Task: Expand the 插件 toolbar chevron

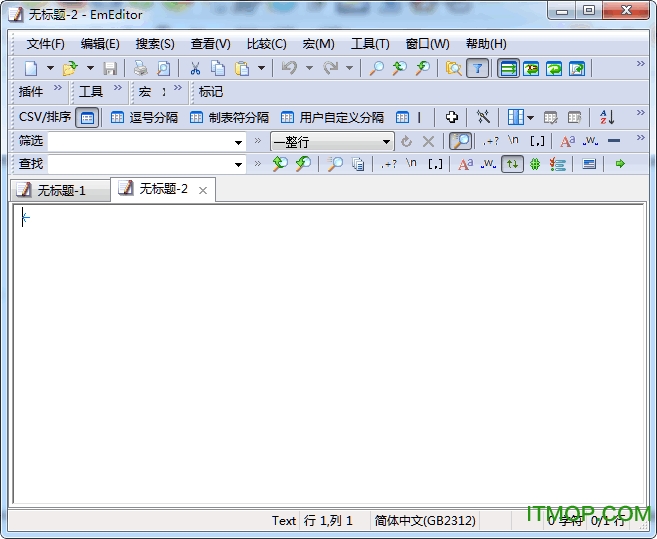Action: point(58,88)
